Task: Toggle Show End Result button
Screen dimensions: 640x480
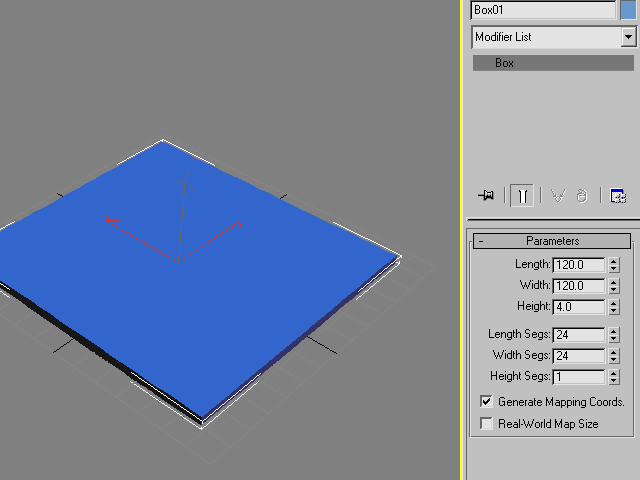Action: (x=522, y=196)
